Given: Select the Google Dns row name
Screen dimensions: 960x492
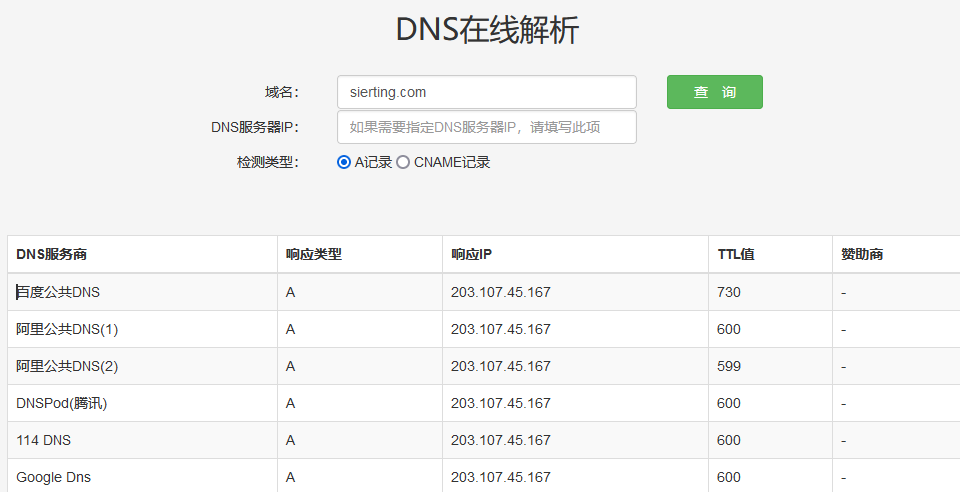Looking at the screenshot, I should click(x=53, y=477).
